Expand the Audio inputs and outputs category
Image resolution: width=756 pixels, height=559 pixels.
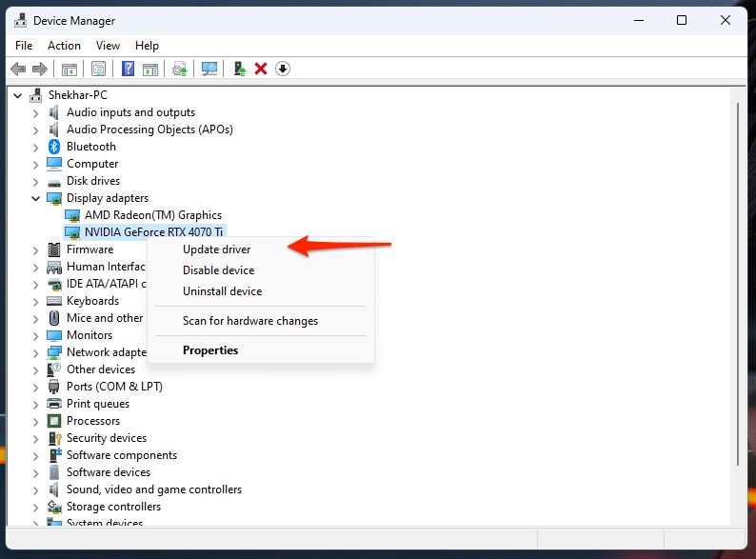click(x=36, y=112)
